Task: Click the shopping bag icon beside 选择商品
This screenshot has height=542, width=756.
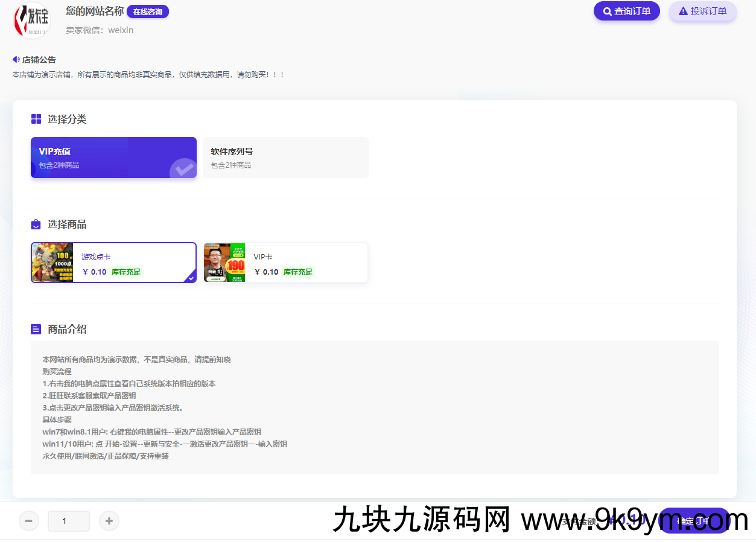Action: [x=36, y=225]
